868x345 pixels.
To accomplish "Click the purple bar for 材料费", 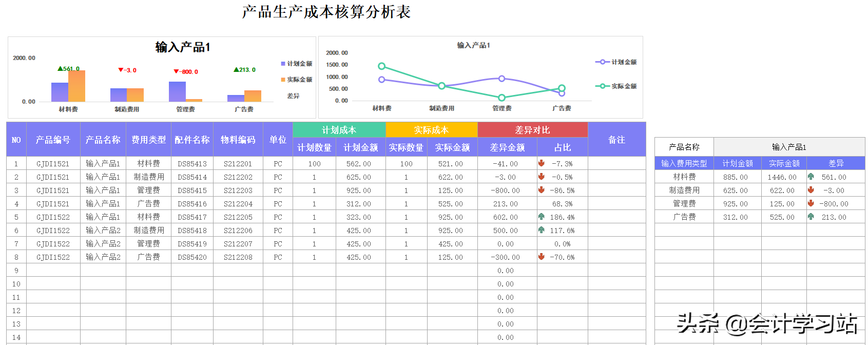I will (60, 92).
